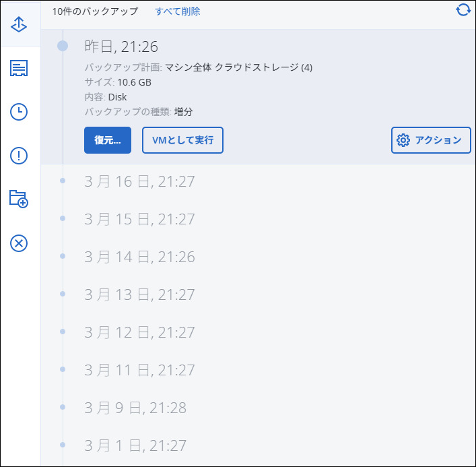476x467 pixels.
Task: Open the 3 月 11 日, 21:27 backup
Action: 139,370
